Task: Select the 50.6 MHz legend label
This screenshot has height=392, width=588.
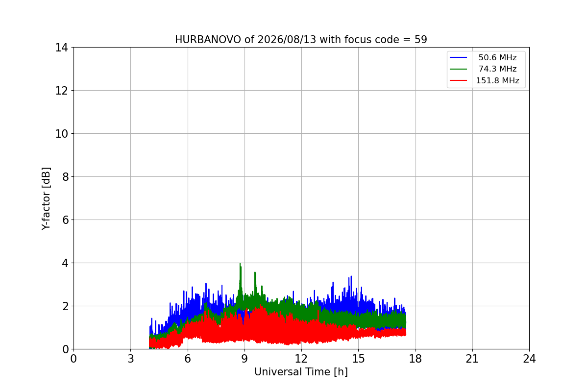Action: pos(497,58)
